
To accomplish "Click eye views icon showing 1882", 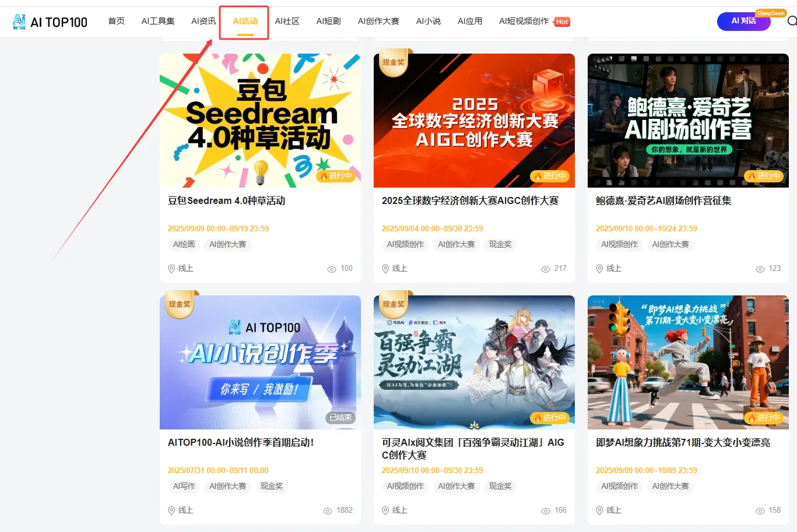I will click(x=328, y=510).
